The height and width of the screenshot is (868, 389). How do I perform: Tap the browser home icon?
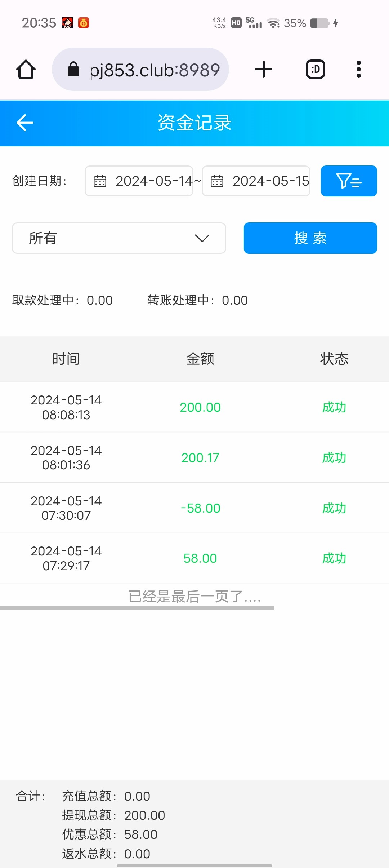click(26, 69)
